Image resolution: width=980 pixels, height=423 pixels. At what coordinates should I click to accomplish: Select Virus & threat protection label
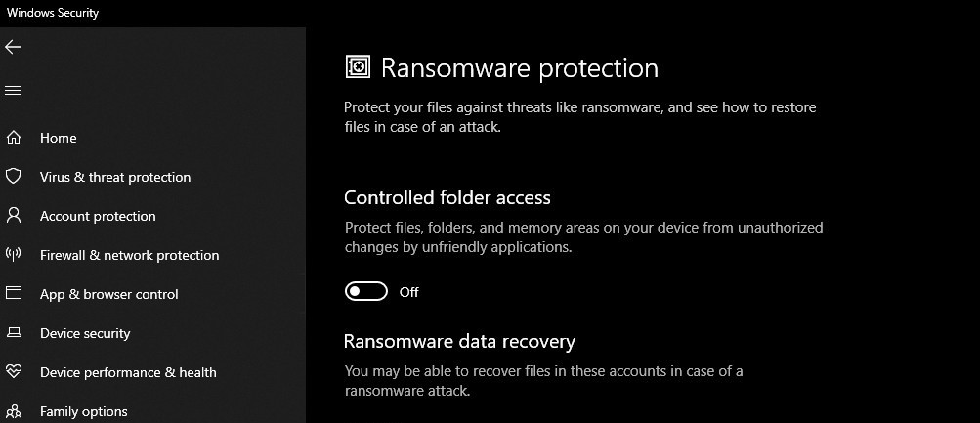click(115, 178)
